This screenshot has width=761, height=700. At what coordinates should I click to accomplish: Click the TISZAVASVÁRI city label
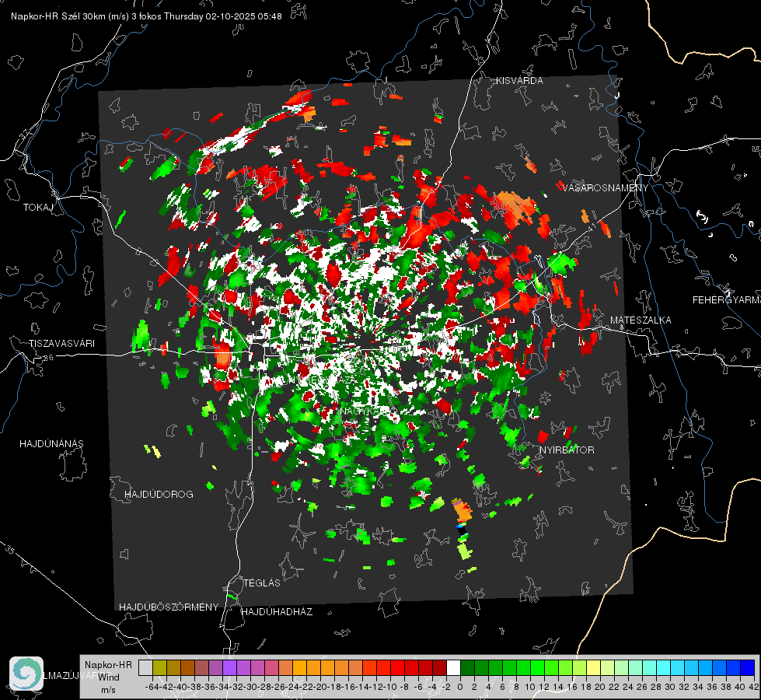(61, 344)
